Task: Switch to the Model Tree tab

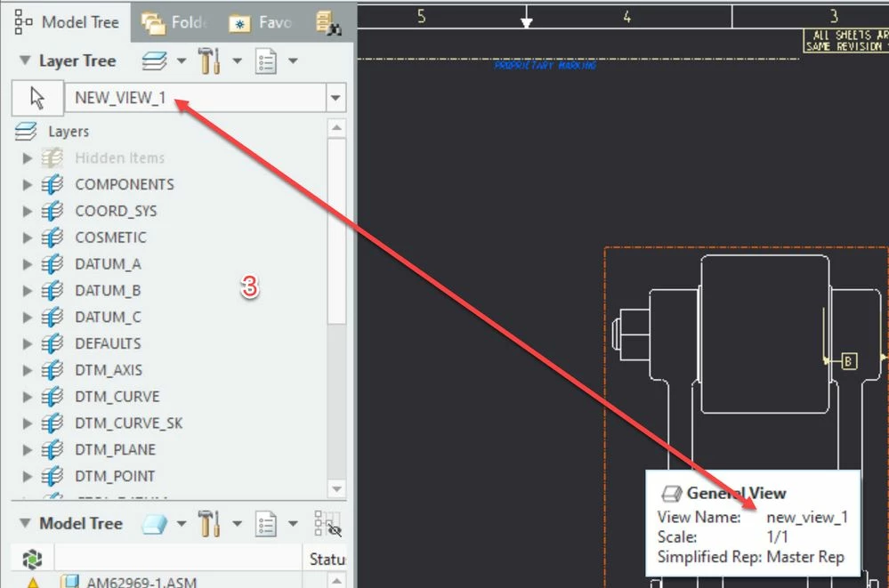Action: [x=67, y=22]
